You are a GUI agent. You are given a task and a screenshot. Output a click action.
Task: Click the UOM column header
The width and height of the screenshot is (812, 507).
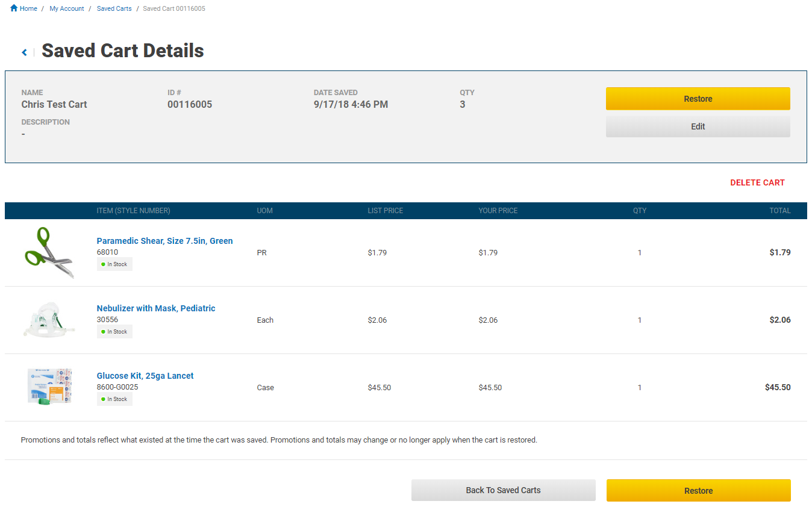pyautogui.click(x=265, y=211)
